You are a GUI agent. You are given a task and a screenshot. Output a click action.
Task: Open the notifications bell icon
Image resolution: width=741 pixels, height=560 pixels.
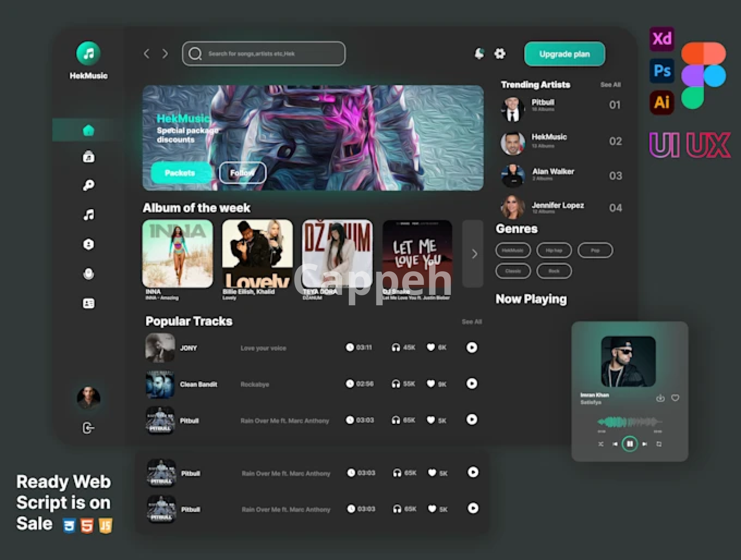pyautogui.click(x=479, y=53)
